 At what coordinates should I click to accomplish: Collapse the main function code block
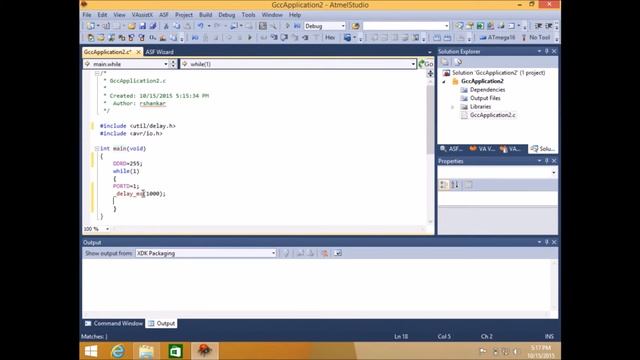[x=97, y=149]
